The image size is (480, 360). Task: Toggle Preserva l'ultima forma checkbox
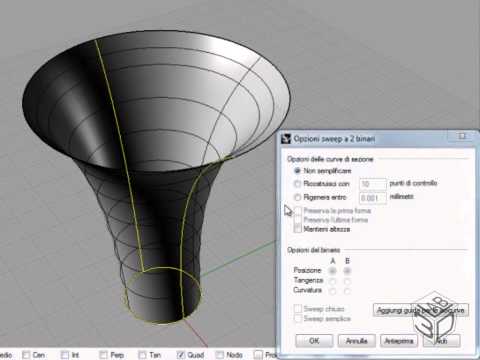298,220
